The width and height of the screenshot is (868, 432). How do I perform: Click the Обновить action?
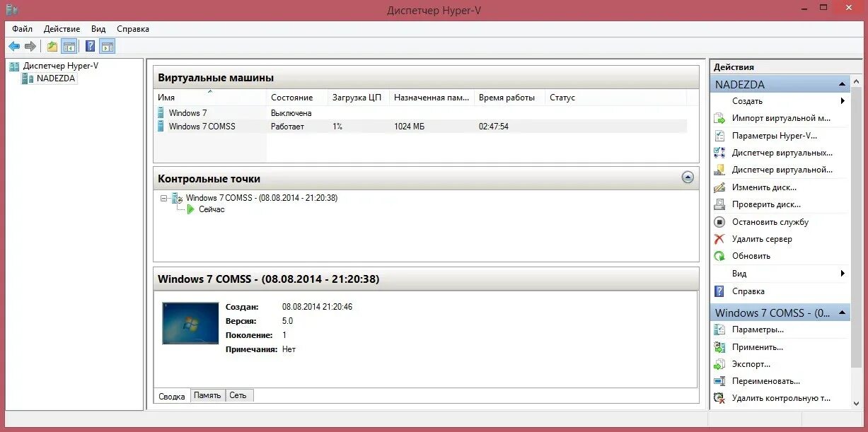tap(751, 256)
